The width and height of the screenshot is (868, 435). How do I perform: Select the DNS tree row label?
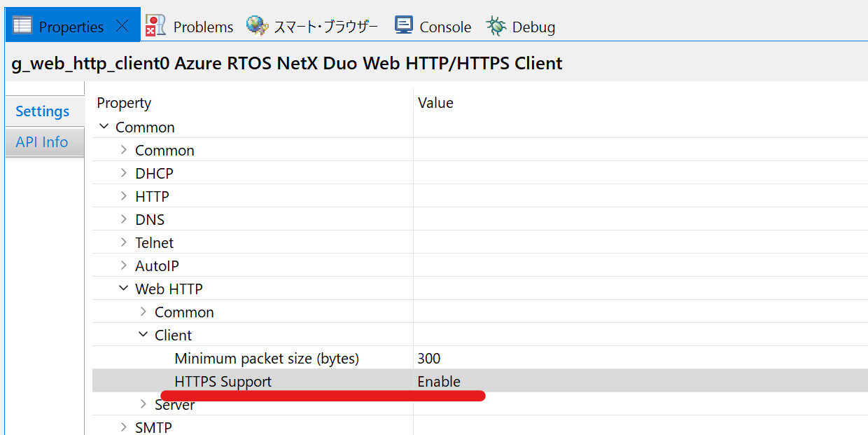point(150,220)
